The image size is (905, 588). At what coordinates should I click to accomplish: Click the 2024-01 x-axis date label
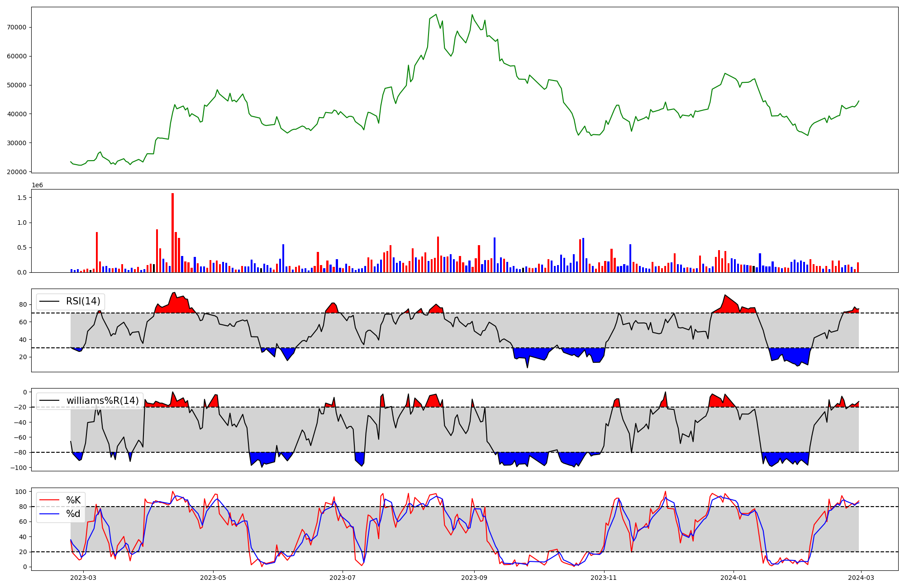pyautogui.click(x=733, y=578)
